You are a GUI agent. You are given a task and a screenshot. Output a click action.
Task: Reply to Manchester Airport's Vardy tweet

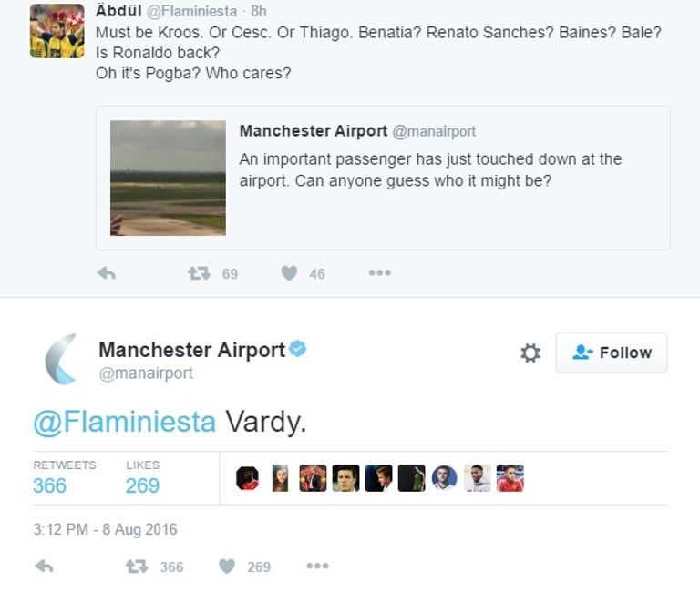44,567
